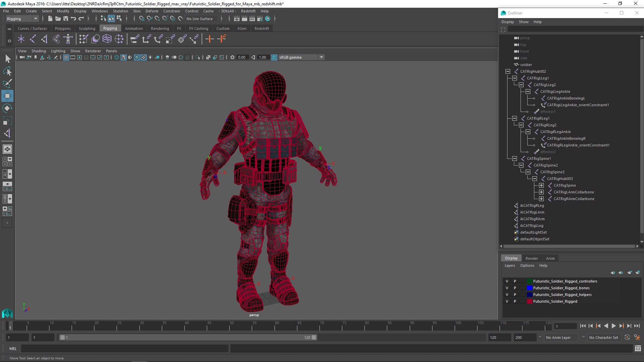Image resolution: width=644 pixels, height=362 pixels.
Task: Collapse the CATRigHub002 node
Action: tap(508, 71)
